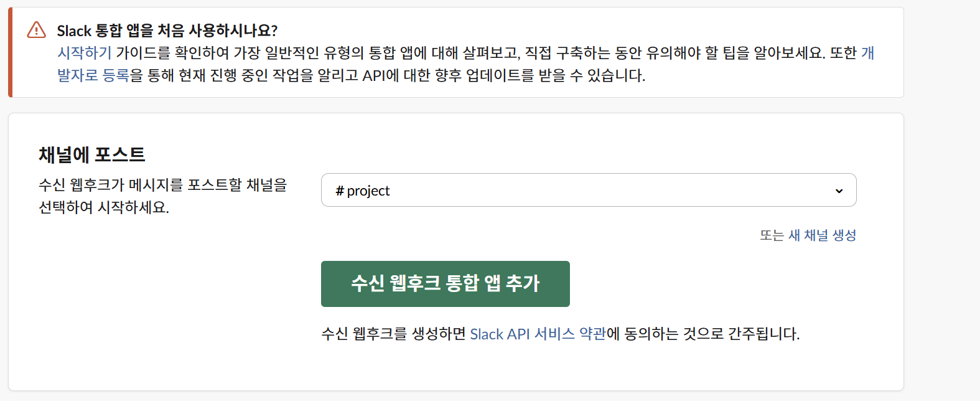Click the 또는 text before new channel link
The width and height of the screenshot is (980, 401).
[772, 235]
